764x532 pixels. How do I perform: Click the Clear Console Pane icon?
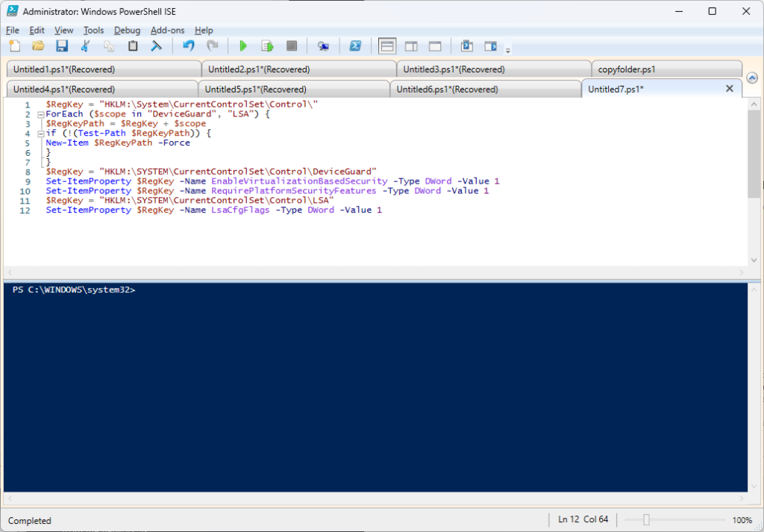point(156,46)
